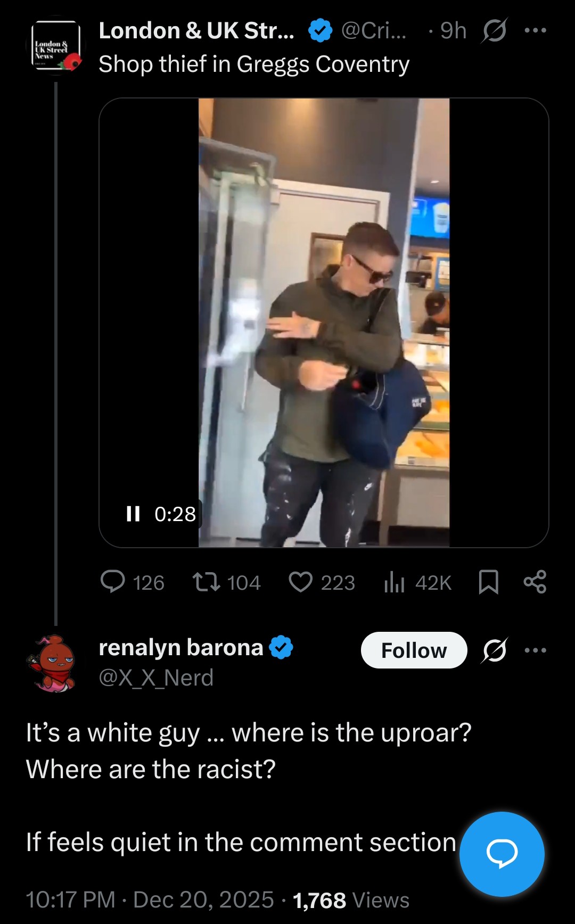
Task: Bookmark the Shop thief tweet
Action: tap(488, 582)
